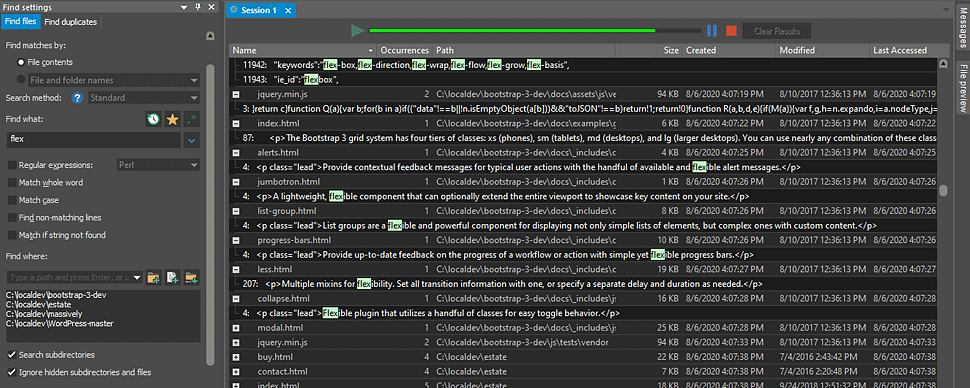
Task: Open the search history clock icon
Action: 153,119
